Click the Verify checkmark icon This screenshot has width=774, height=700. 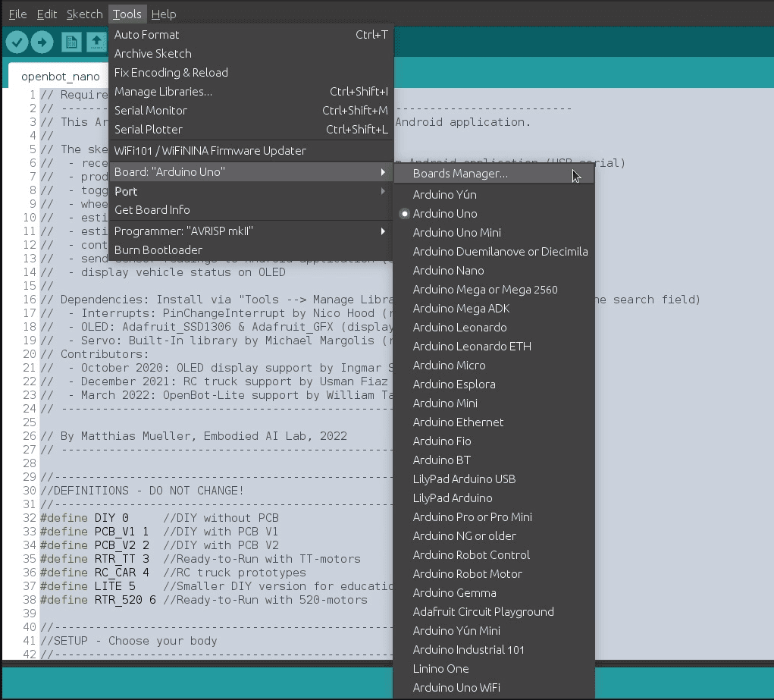pos(17,42)
